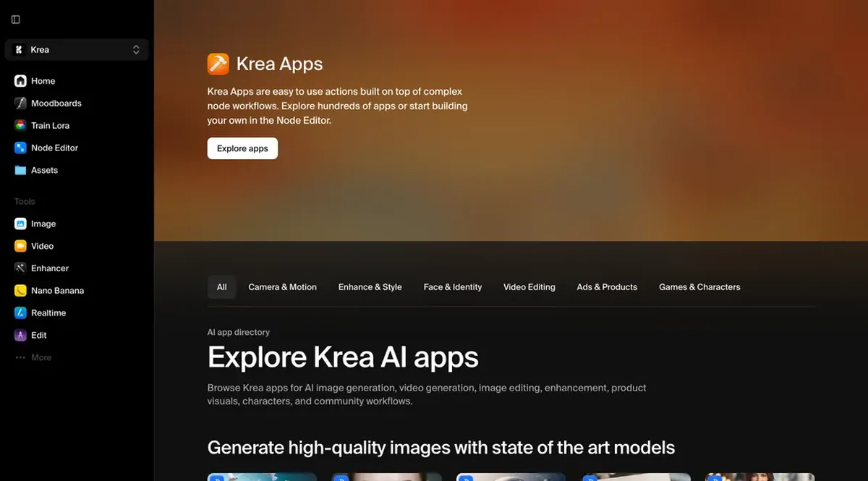Viewport: 868px width, 481px height.
Task: Click the 'AI app directory' caption
Action: [x=239, y=332]
